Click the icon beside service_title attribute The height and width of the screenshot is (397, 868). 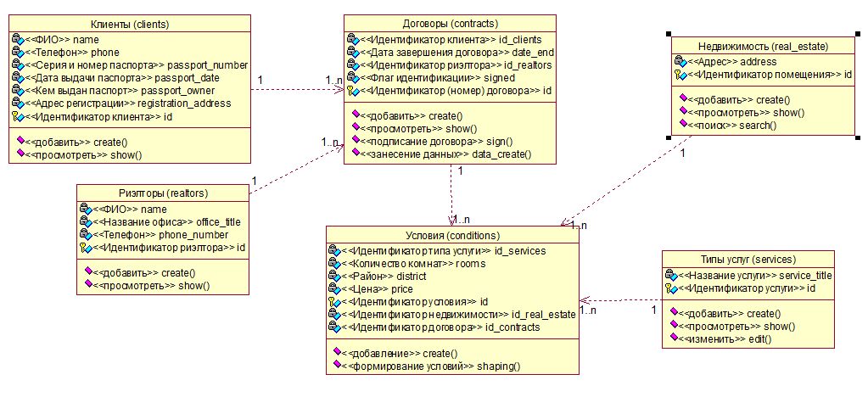point(670,275)
